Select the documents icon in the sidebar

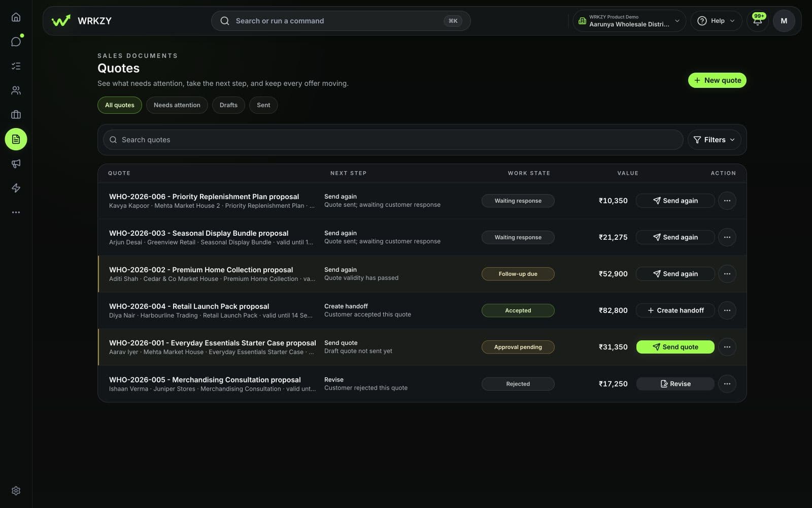[x=16, y=139]
